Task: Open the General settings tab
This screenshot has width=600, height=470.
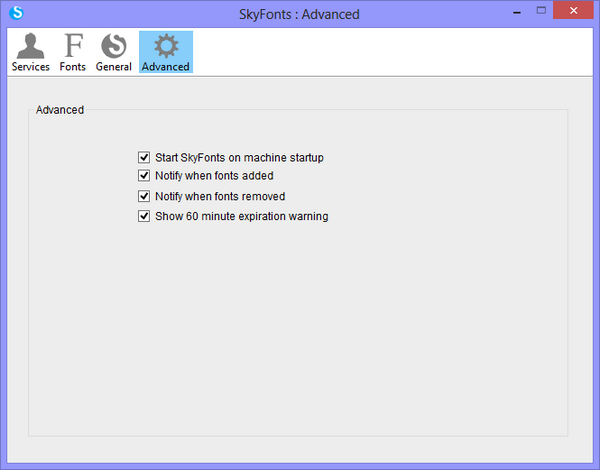Action: coord(114,52)
